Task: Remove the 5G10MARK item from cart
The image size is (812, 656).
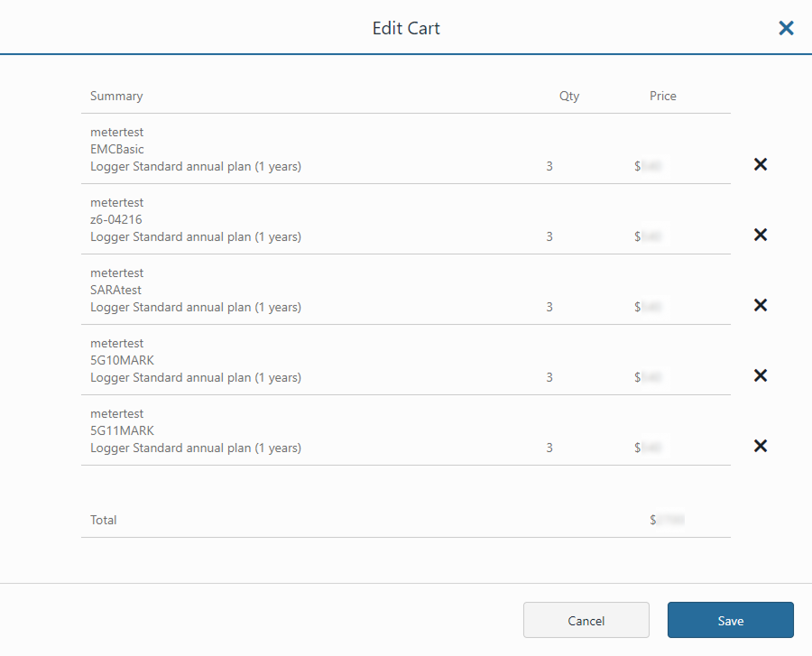Action: pos(761,375)
